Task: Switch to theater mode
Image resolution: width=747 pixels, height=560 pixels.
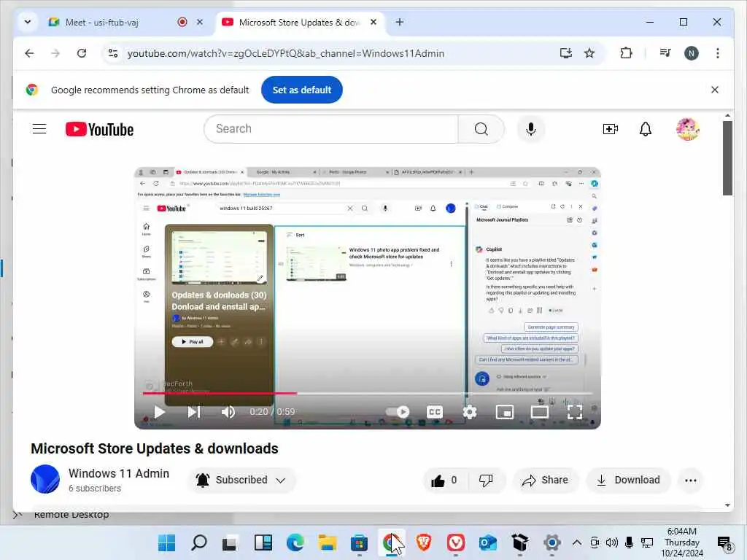Action: point(539,412)
